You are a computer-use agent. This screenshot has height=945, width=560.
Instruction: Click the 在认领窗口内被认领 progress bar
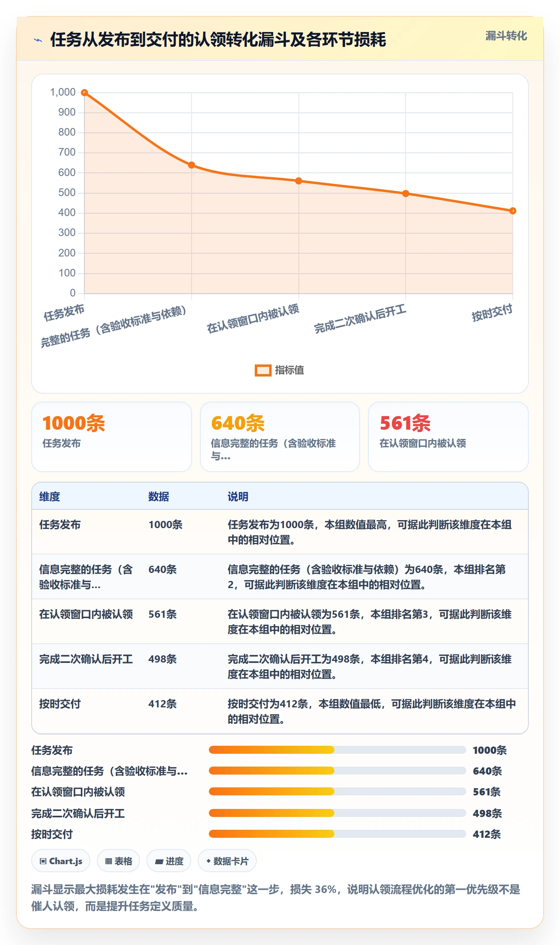pyautogui.click(x=337, y=791)
